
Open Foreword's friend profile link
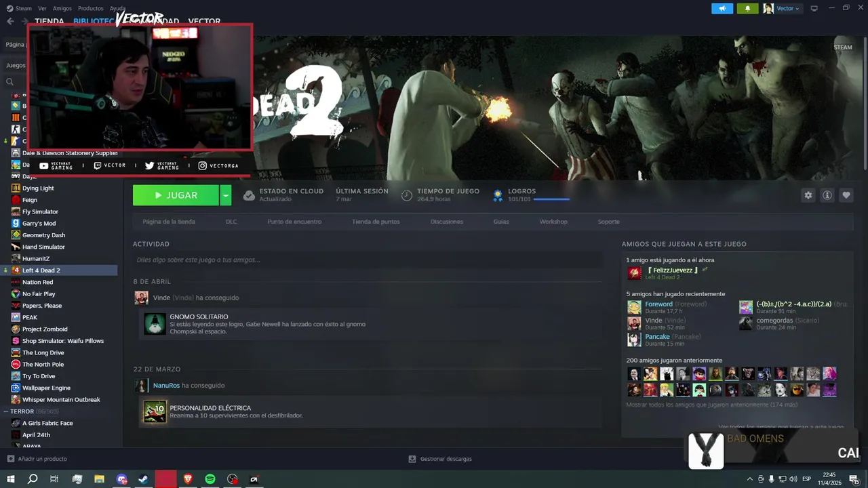(658, 304)
